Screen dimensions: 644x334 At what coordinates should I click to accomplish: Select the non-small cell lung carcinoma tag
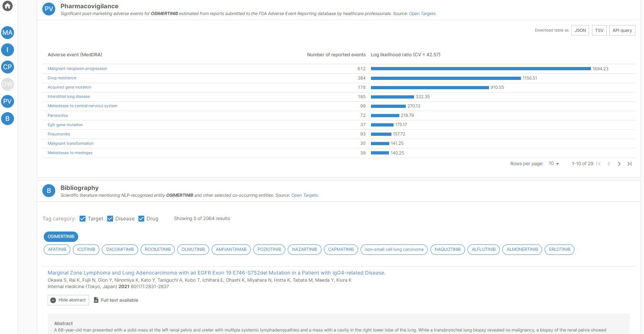[x=394, y=249]
